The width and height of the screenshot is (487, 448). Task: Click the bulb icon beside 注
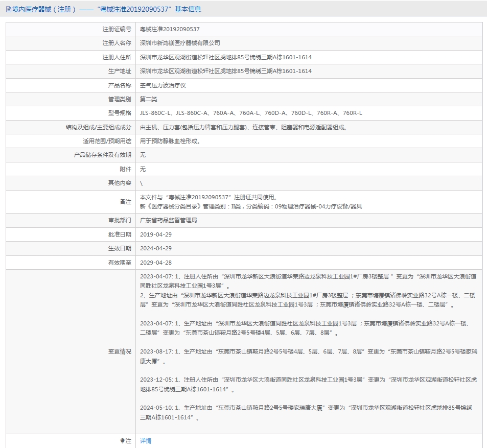coord(122,441)
